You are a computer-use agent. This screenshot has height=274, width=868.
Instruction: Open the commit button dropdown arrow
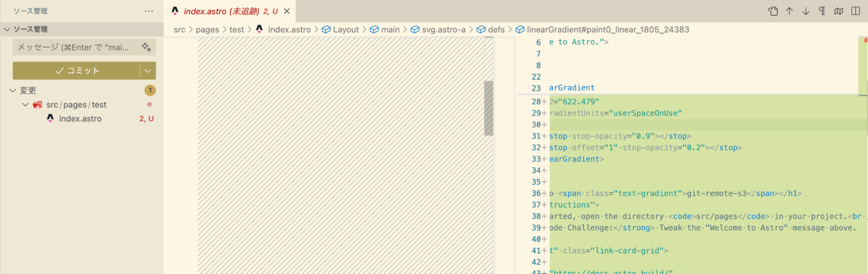(x=148, y=71)
